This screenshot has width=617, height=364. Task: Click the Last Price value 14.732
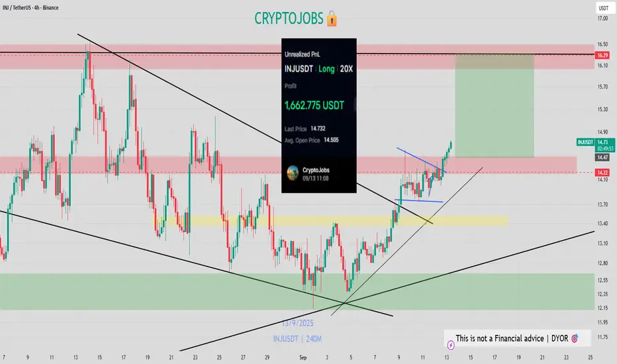(318, 128)
